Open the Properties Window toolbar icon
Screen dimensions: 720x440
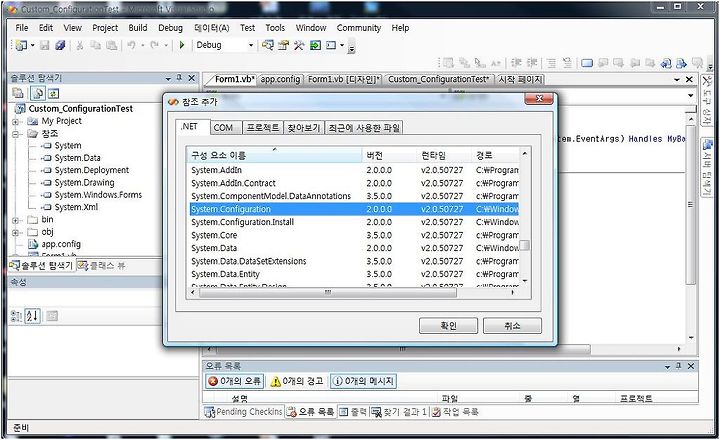pos(283,45)
